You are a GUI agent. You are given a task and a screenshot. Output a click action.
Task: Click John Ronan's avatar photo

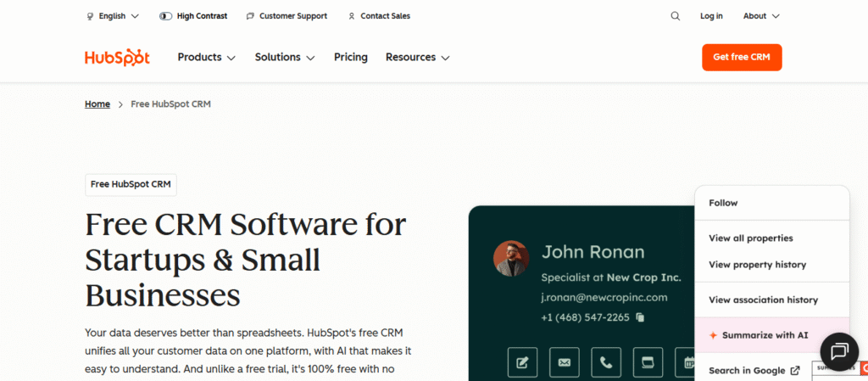coord(511,259)
